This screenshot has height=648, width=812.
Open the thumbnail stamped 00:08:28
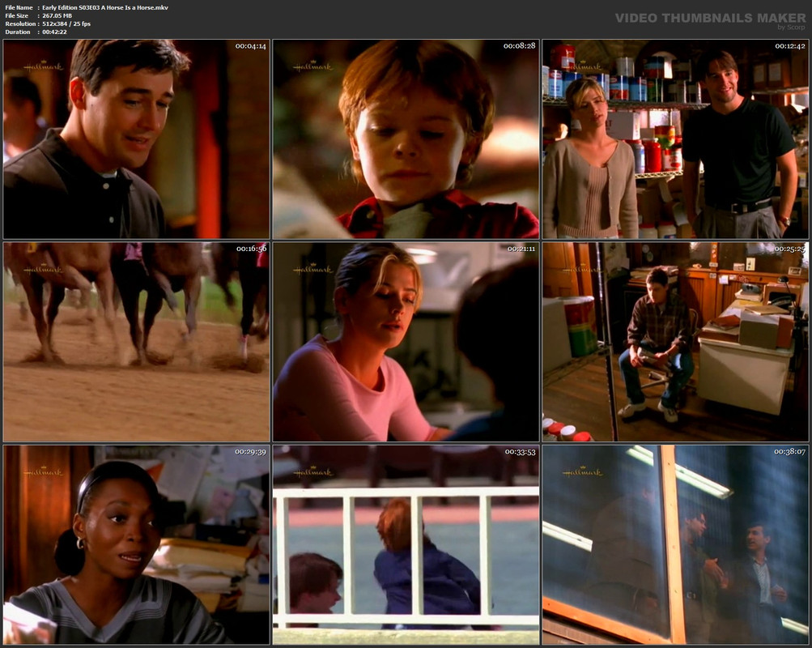(406, 139)
